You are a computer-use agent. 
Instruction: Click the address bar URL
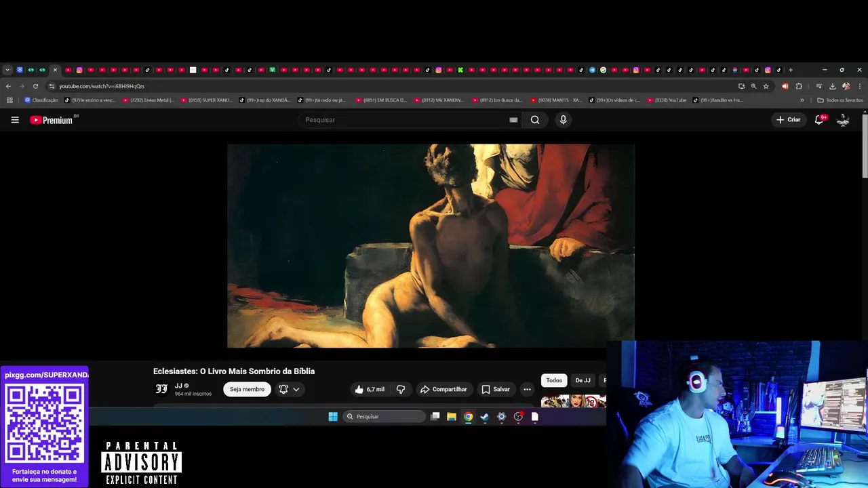click(102, 86)
